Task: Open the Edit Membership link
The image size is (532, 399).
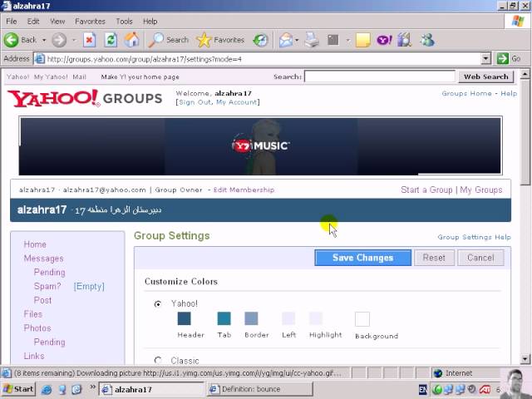Action: point(244,190)
